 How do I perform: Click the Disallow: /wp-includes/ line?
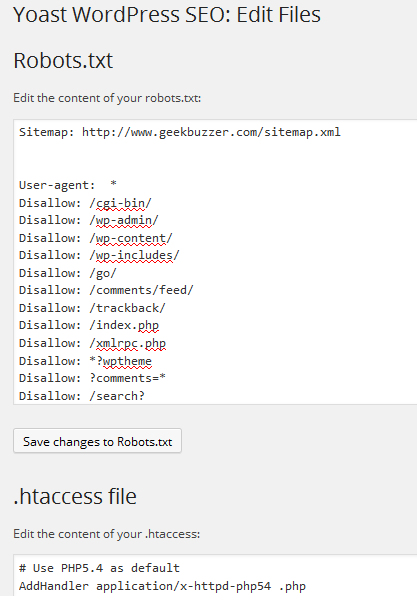pos(99,255)
